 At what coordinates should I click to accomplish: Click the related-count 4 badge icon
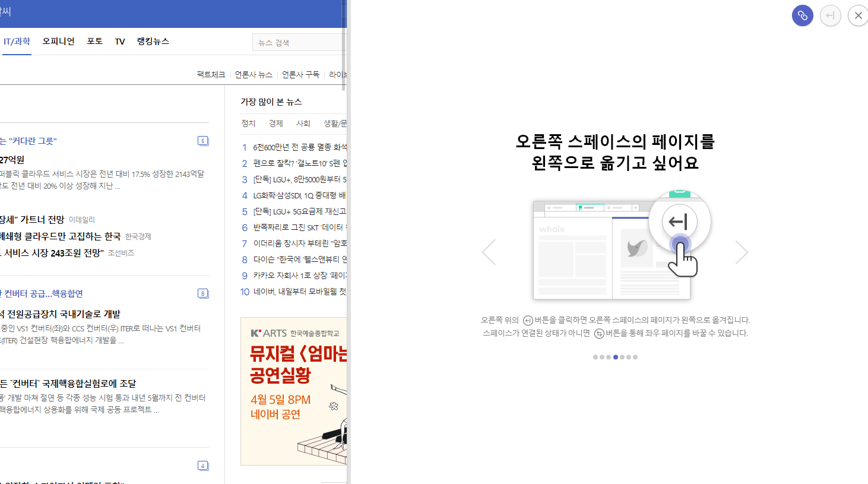(x=203, y=466)
